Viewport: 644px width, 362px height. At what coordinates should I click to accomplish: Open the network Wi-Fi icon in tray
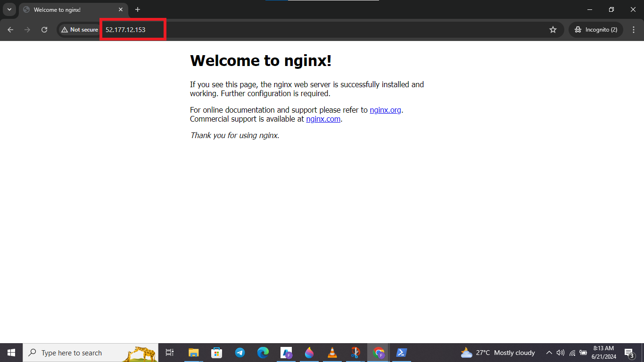tap(572, 353)
